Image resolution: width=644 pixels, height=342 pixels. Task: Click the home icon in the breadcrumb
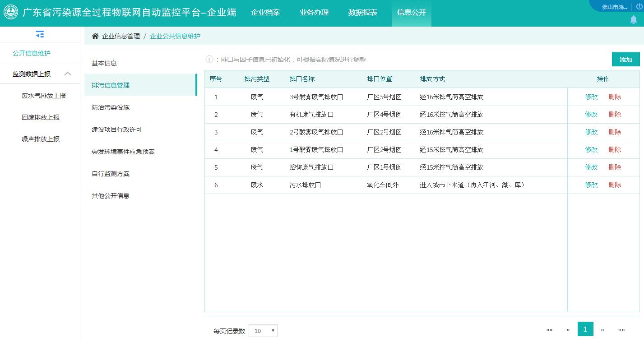[x=95, y=36]
